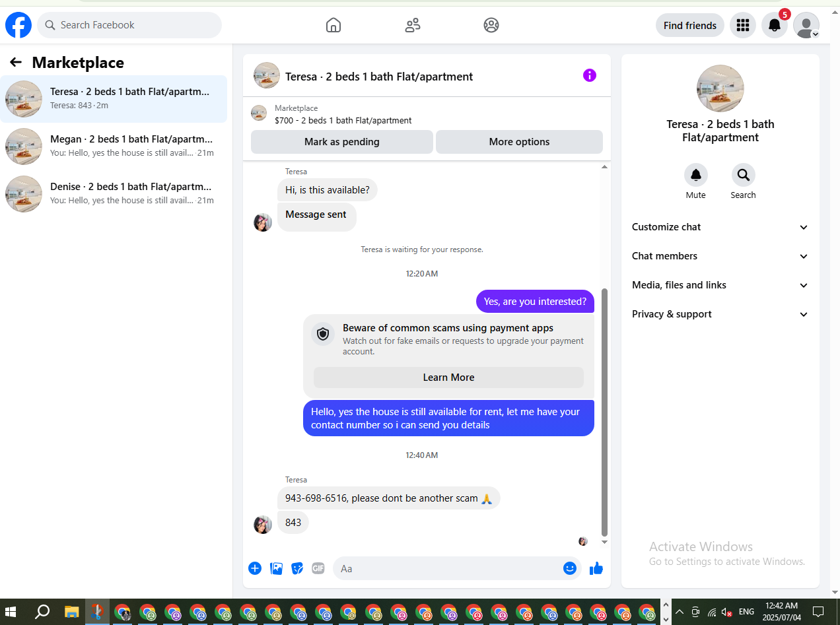Click the ENG language indicator
The height and width of the screenshot is (625, 840).
746,612
